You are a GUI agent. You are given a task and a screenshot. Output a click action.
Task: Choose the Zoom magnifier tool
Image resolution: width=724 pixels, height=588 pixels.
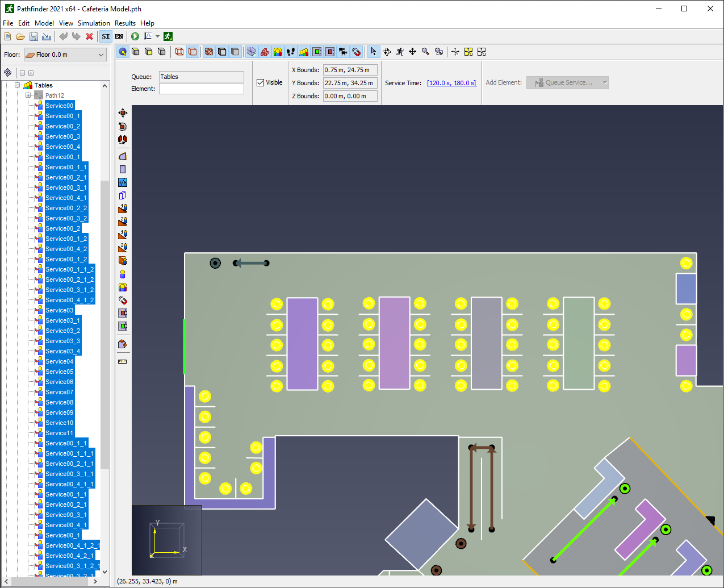(426, 52)
